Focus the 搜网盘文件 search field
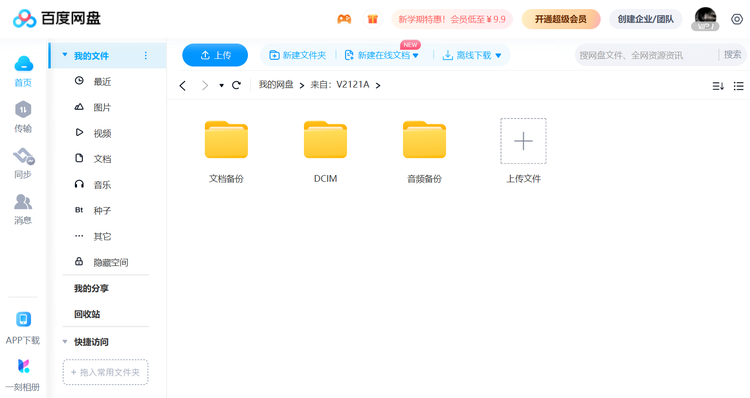This screenshot has height=398, width=750. point(646,55)
